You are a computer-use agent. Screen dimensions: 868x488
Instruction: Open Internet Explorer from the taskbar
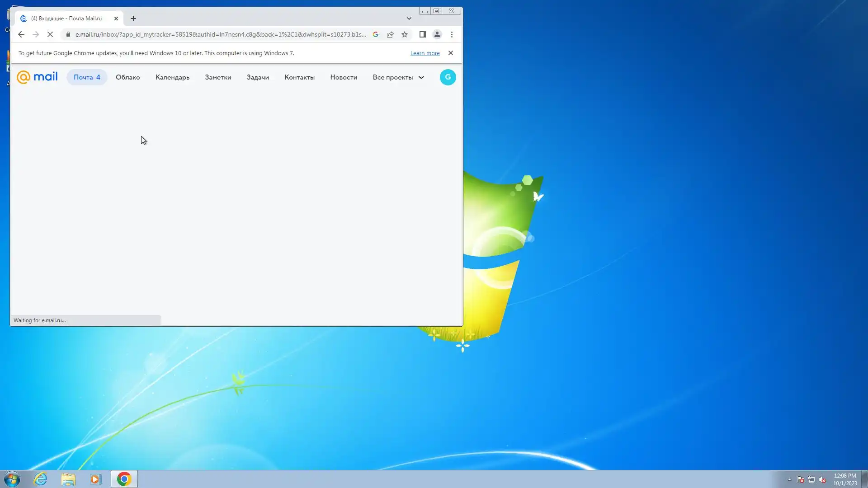41,479
